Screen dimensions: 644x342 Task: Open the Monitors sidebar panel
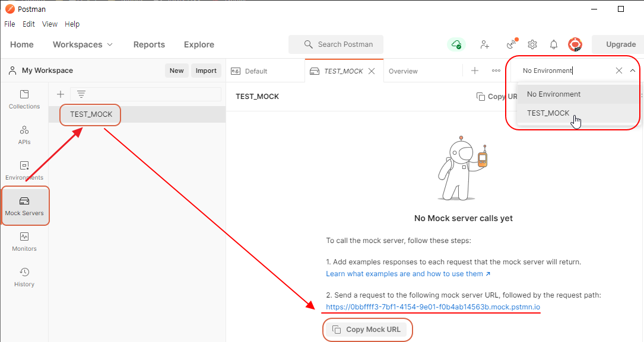24,242
